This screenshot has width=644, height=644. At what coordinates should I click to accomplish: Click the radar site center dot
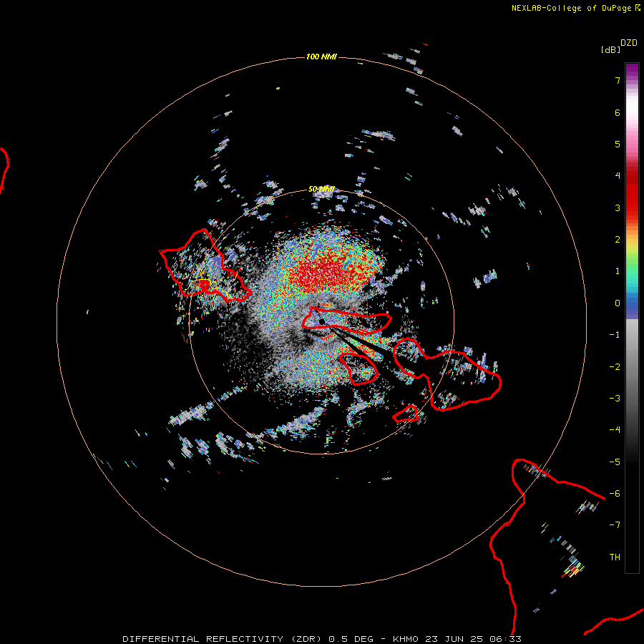321,321
